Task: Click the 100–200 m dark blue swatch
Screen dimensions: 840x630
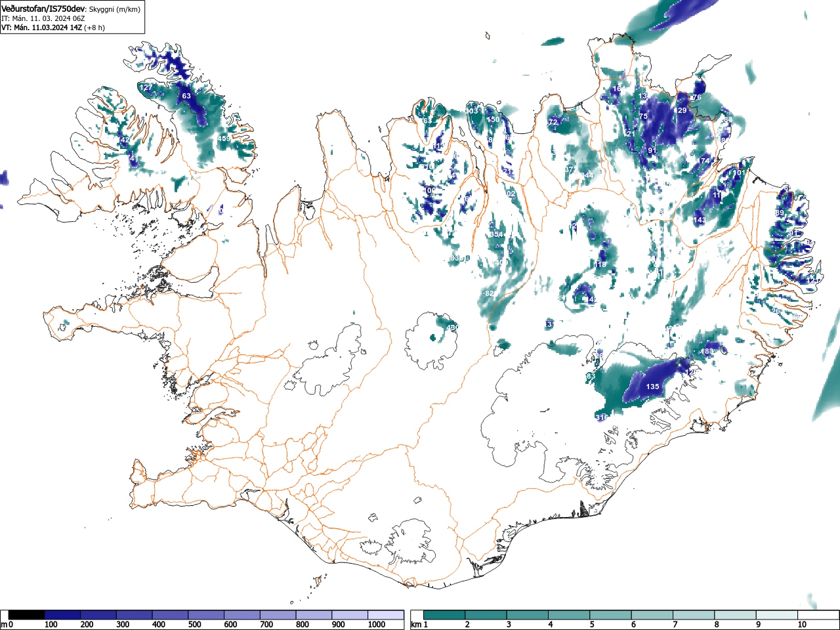Action: (x=63, y=615)
